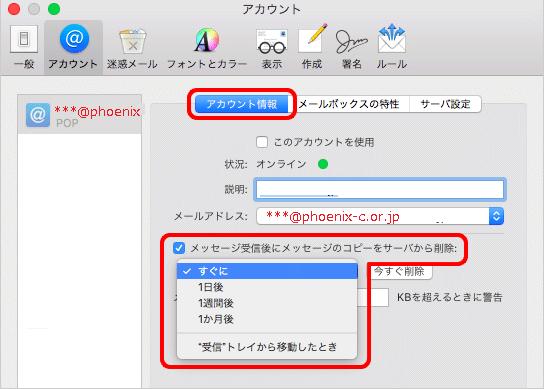544x389 pixels.
Task: Close the アカウント window with red button
Action: 14,9
